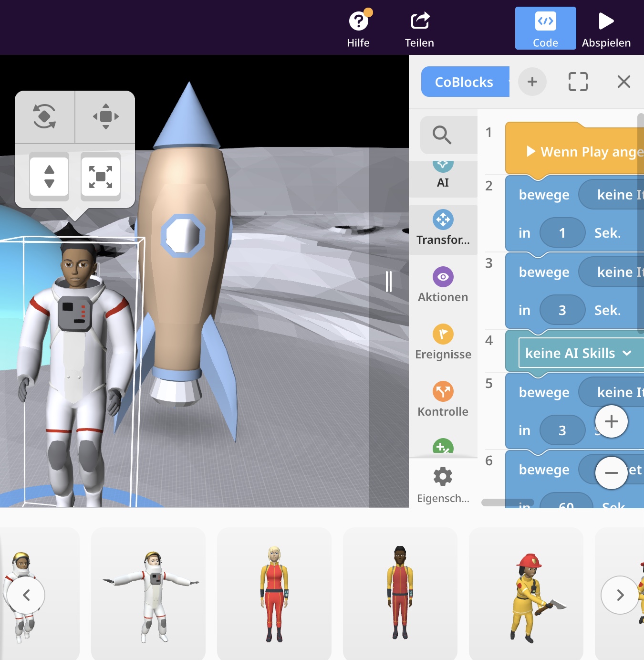This screenshot has height=660, width=644.
Task: Switch to the CoBlocks tab
Action: point(464,82)
